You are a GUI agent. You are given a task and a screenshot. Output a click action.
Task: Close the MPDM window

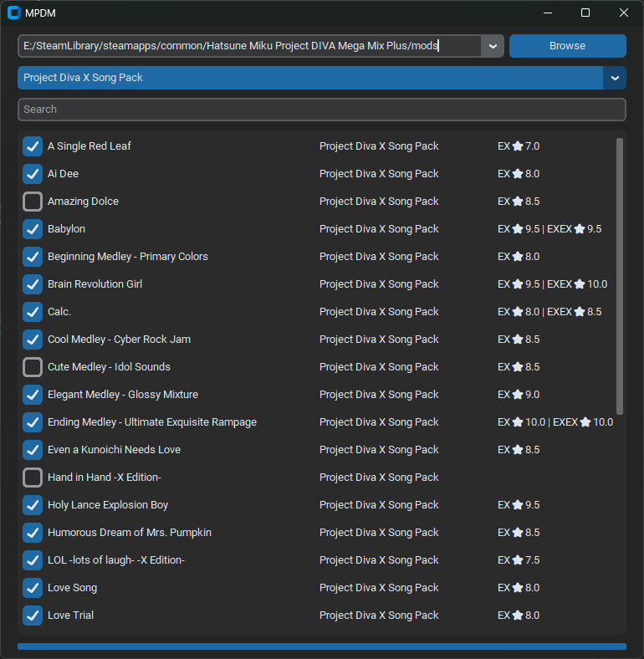624,13
